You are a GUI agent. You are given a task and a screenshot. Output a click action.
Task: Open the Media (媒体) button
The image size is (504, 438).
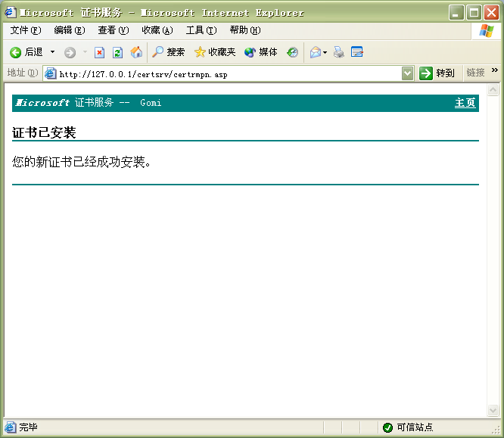(260, 52)
